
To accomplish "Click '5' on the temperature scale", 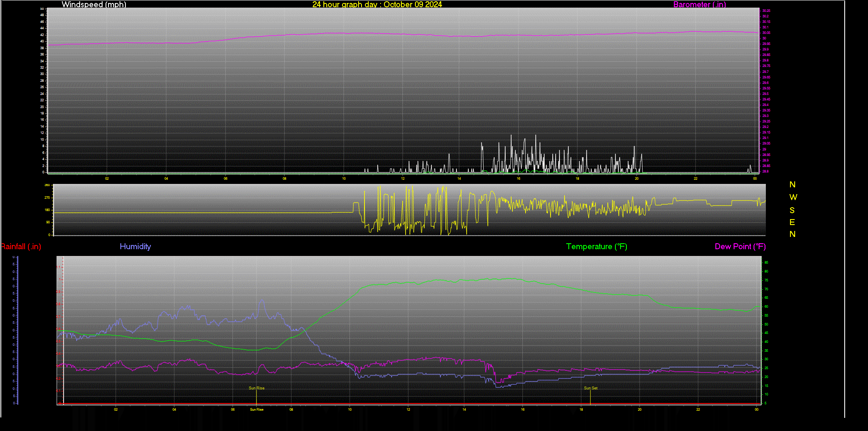I will point(765,403).
